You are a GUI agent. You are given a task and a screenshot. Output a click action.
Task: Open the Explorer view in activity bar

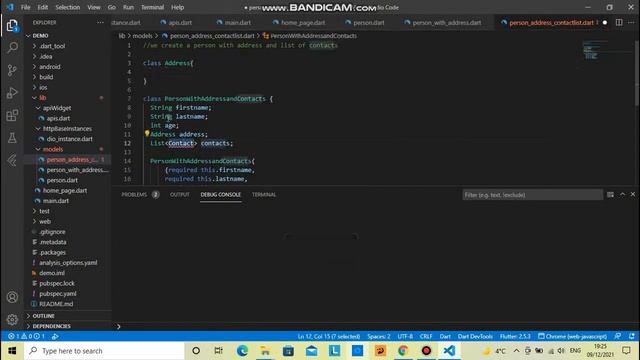tap(12, 26)
